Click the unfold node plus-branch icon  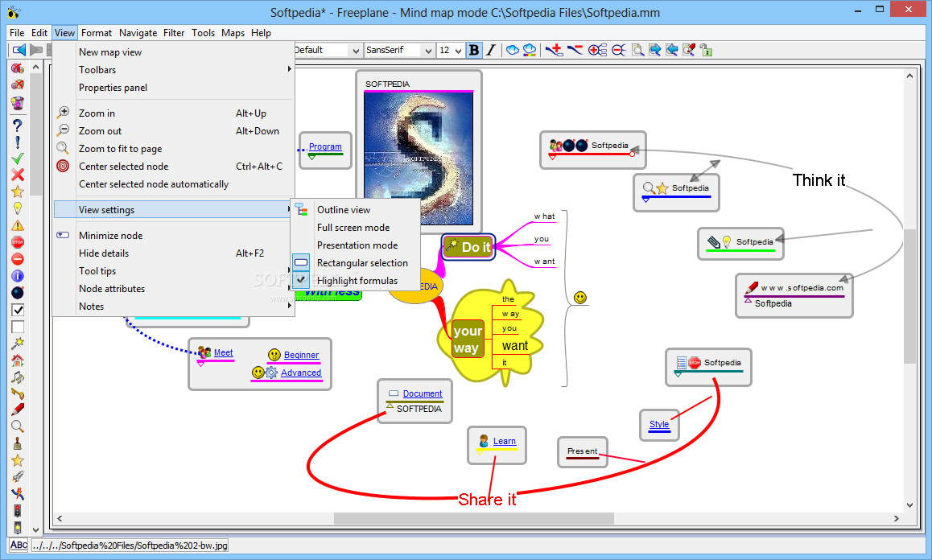coord(597,50)
